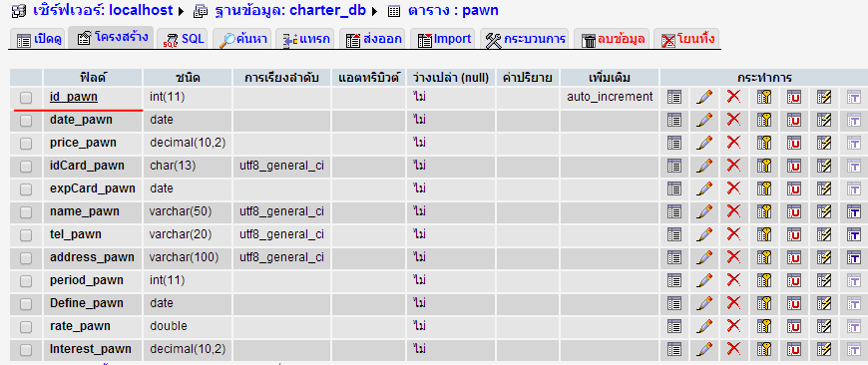Click utf8_general_ci collation of name_pawn
This screenshot has width=868, height=365.
pos(281,211)
